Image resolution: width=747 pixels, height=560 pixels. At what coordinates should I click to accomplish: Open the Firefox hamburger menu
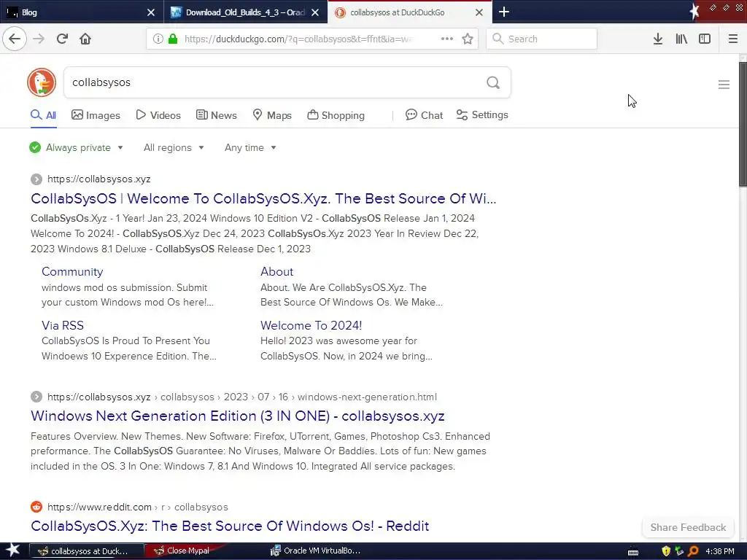coord(733,39)
